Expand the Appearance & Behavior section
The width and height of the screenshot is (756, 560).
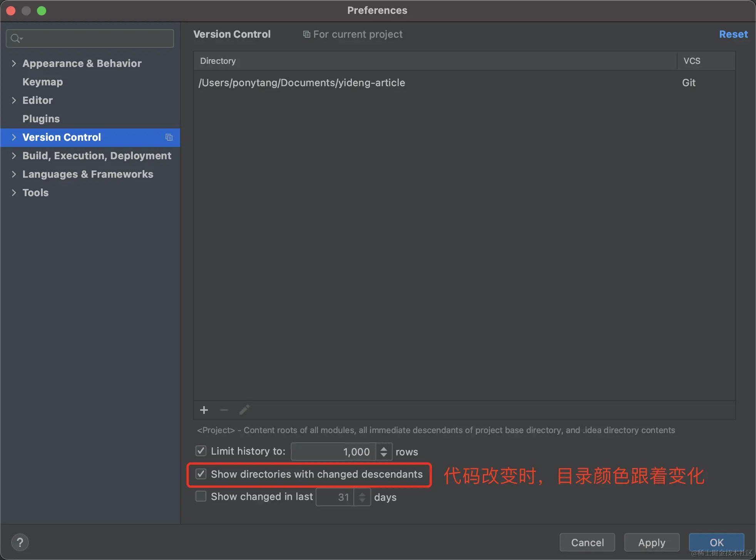pyautogui.click(x=13, y=63)
